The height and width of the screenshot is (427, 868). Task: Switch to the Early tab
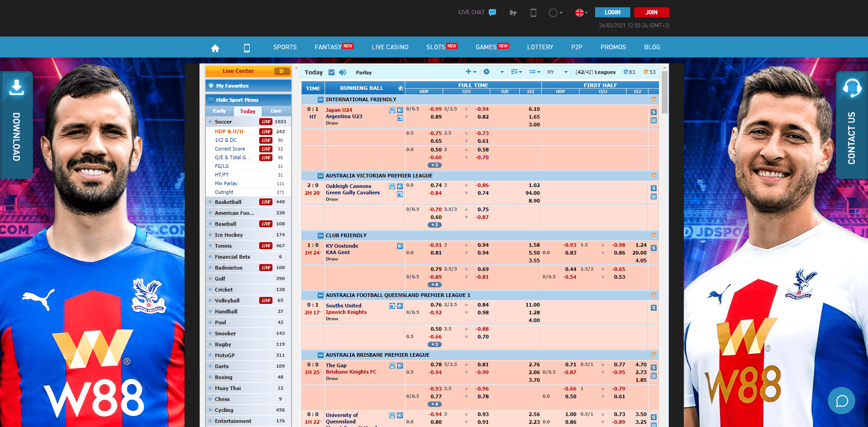(220, 111)
